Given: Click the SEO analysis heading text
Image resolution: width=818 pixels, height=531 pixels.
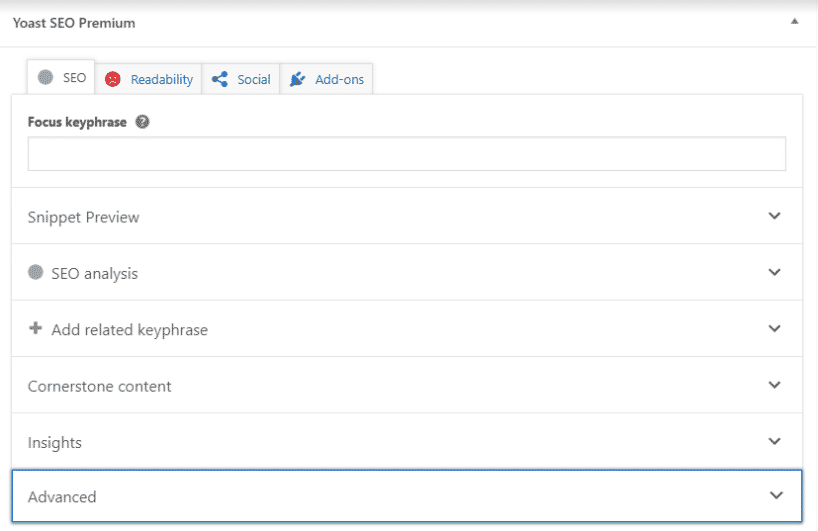Looking at the screenshot, I should pos(94,274).
